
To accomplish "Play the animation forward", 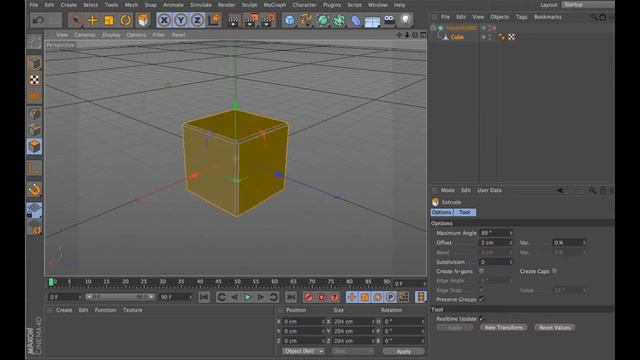I will (247, 297).
